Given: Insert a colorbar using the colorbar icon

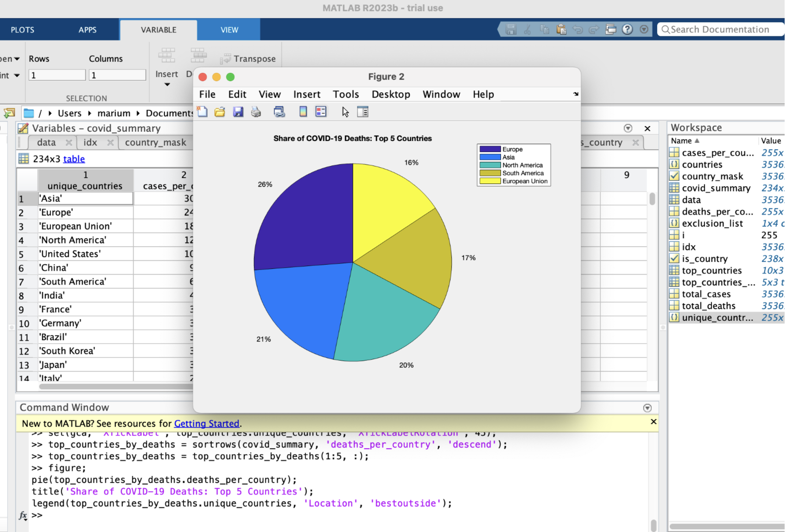Looking at the screenshot, I should tap(303, 112).
